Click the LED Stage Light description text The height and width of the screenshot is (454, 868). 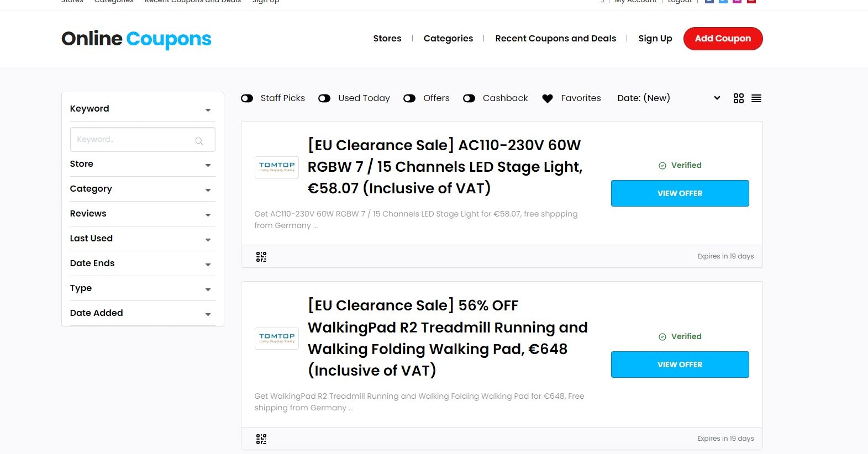(x=416, y=220)
